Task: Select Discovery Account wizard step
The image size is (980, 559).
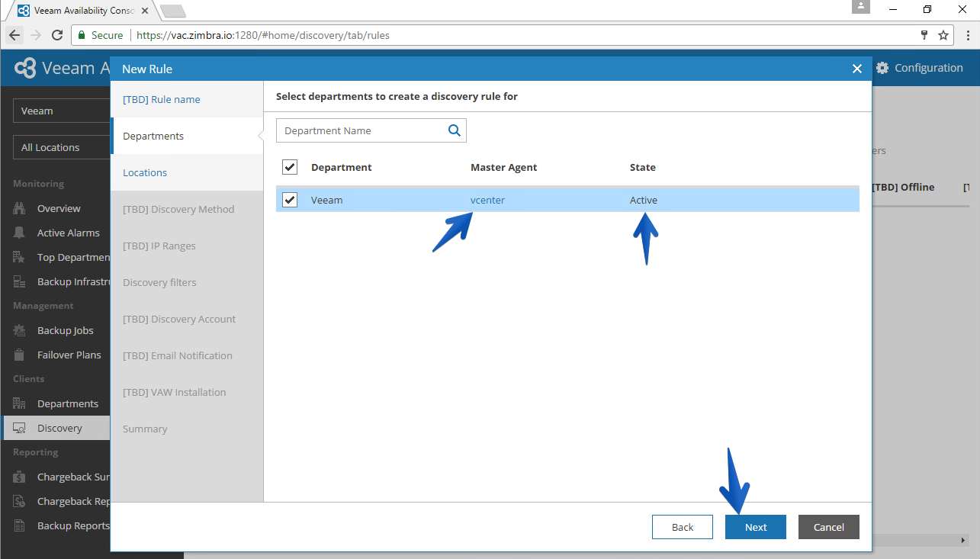Action: (187, 319)
